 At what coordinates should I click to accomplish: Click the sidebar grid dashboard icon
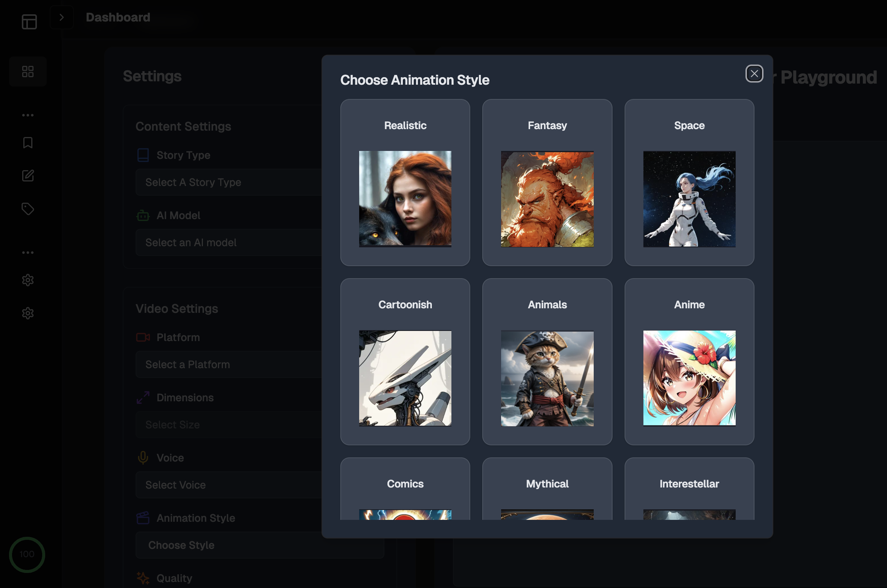tap(27, 71)
